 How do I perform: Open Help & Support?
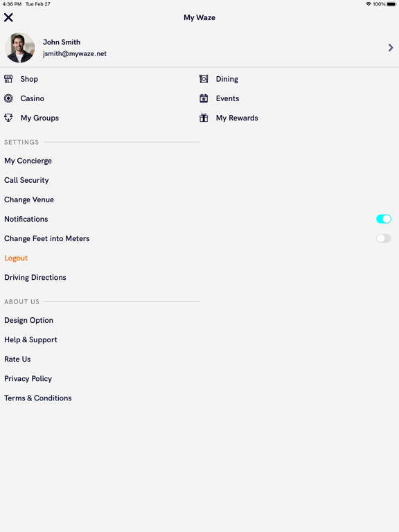click(x=30, y=339)
